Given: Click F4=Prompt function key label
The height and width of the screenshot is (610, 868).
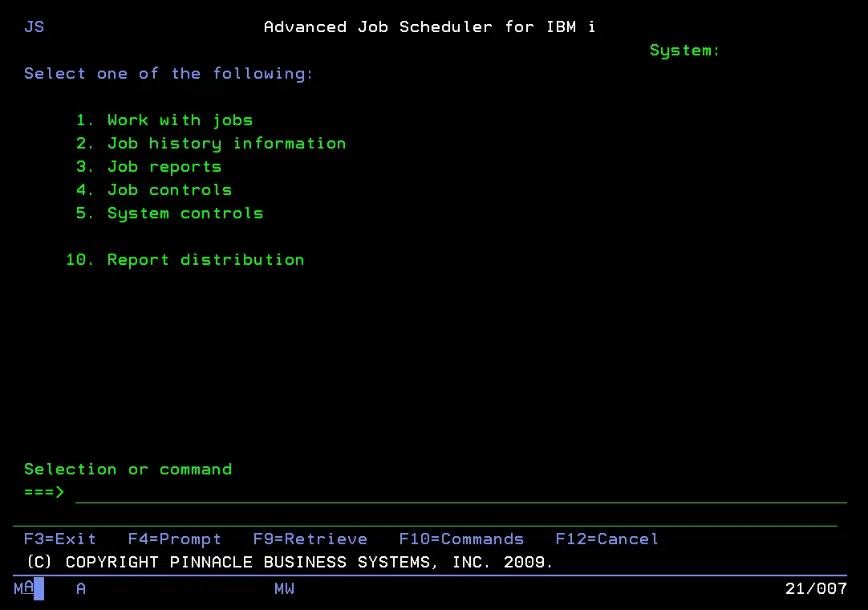Looking at the screenshot, I should pos(174,539).
